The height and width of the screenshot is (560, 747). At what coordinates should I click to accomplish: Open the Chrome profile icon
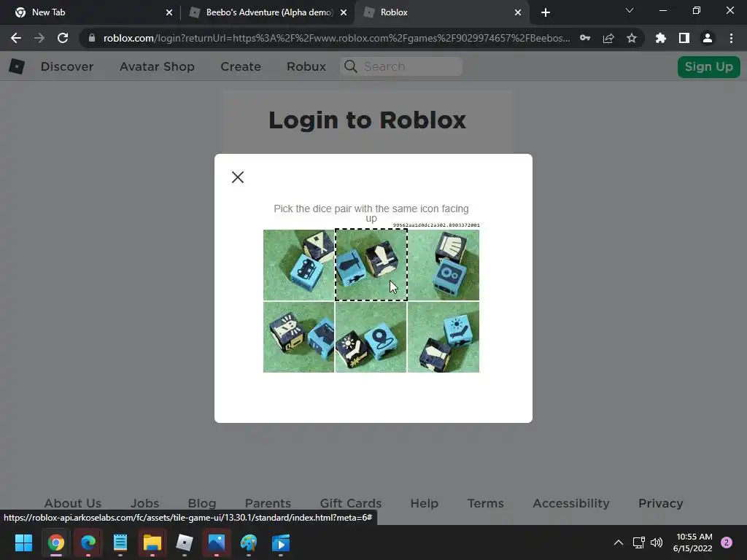(x=708, y=38)
